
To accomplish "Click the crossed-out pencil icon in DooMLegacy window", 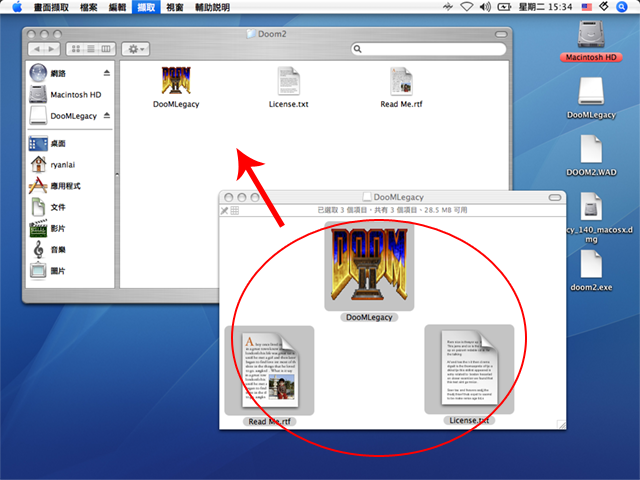I will click(224, 211).
